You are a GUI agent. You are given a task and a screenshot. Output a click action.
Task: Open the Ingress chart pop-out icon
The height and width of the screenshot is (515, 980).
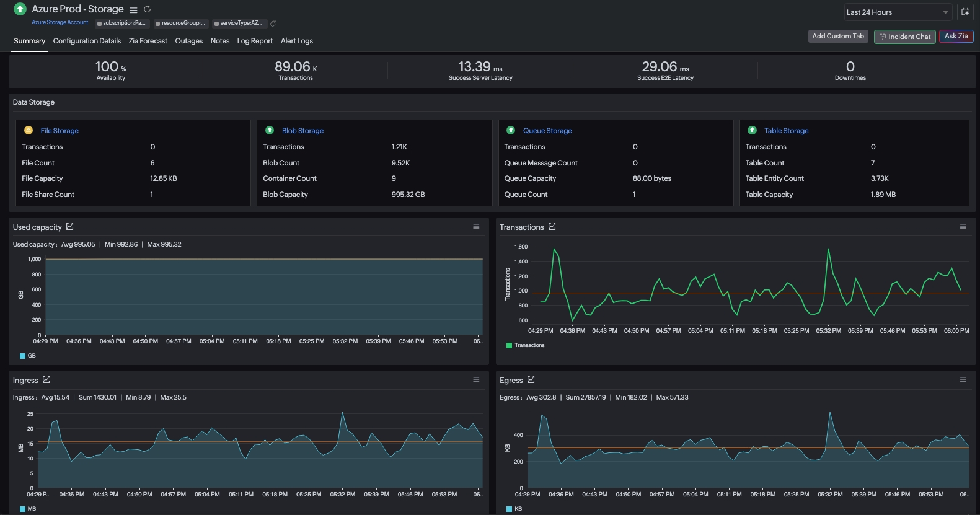pyautogui.click(x=46, y=380)
